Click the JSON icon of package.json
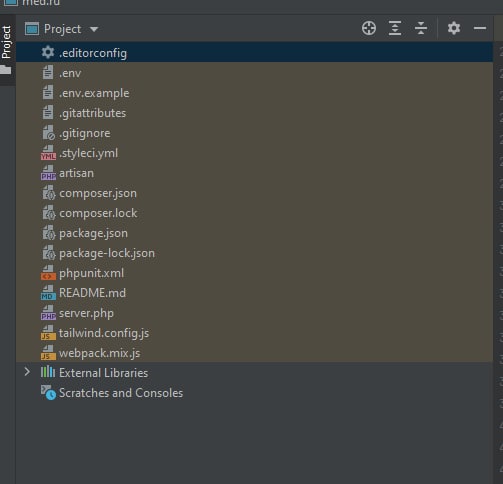Screen dimensions: 503x484 (49, 233)
